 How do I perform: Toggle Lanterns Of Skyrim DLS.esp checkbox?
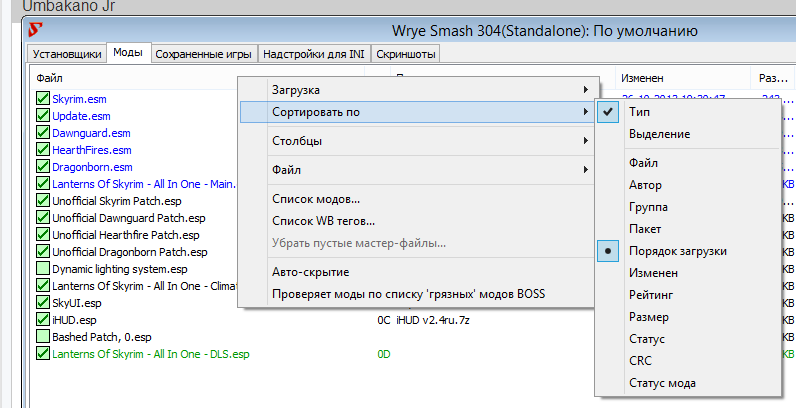(x=43, y=354)
